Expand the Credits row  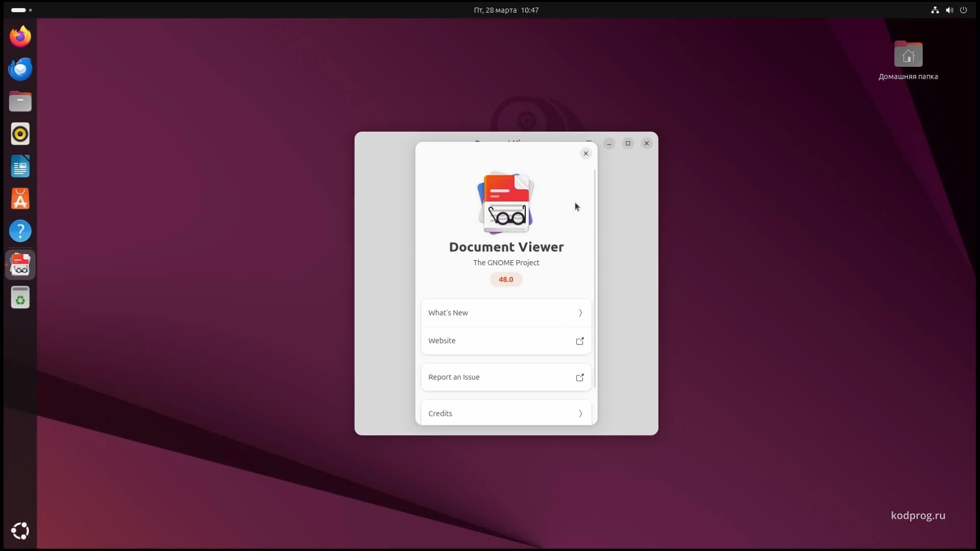coord(506,413)
